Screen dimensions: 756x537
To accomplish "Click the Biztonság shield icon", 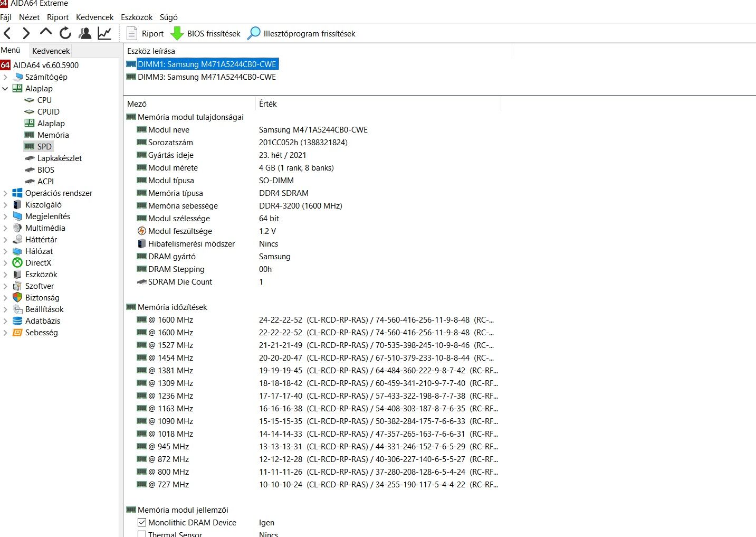I will [17, 297].
